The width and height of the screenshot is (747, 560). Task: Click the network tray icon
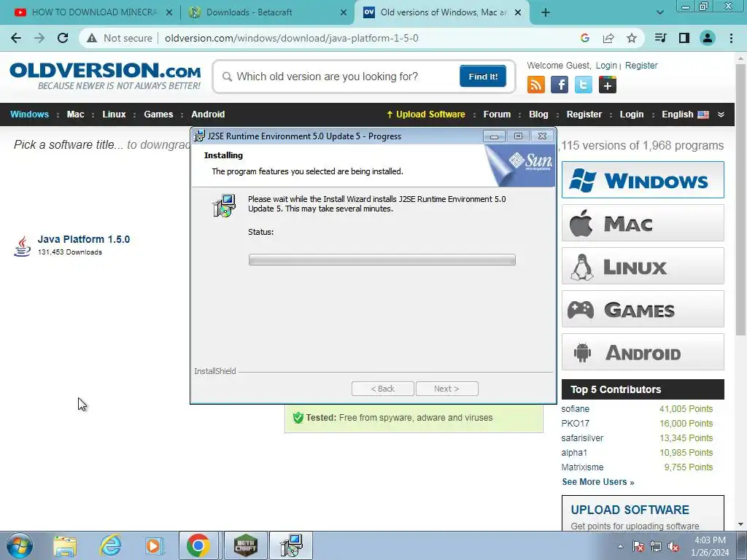(656, 546)
